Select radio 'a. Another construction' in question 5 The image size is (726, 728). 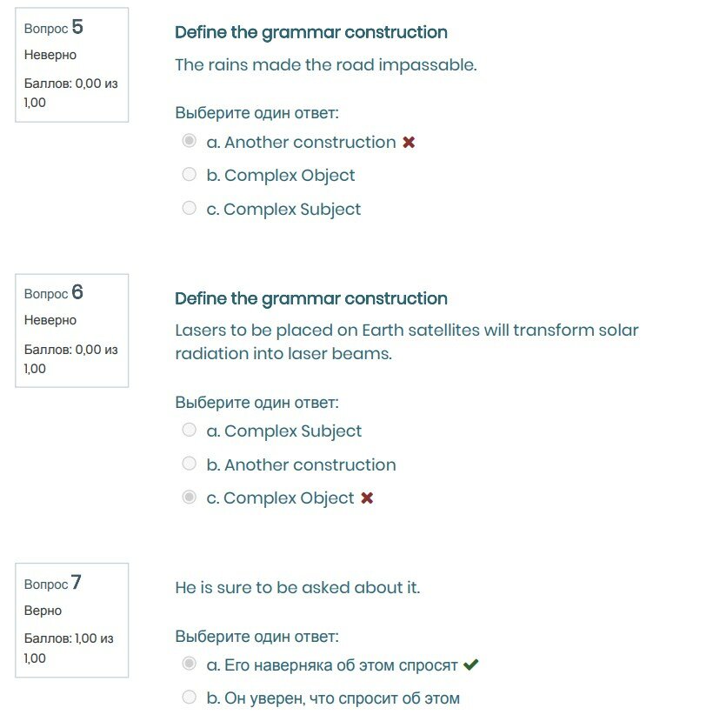point(189,141)
